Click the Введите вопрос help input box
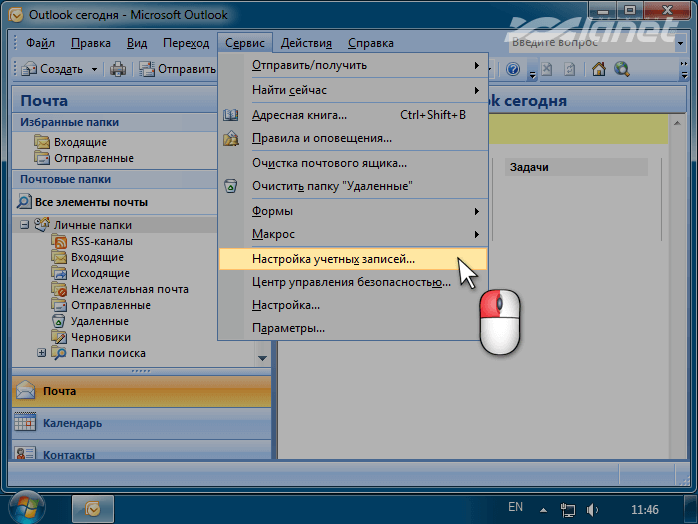The width and height of the screenshot is (698, 524). click(560, 43)
